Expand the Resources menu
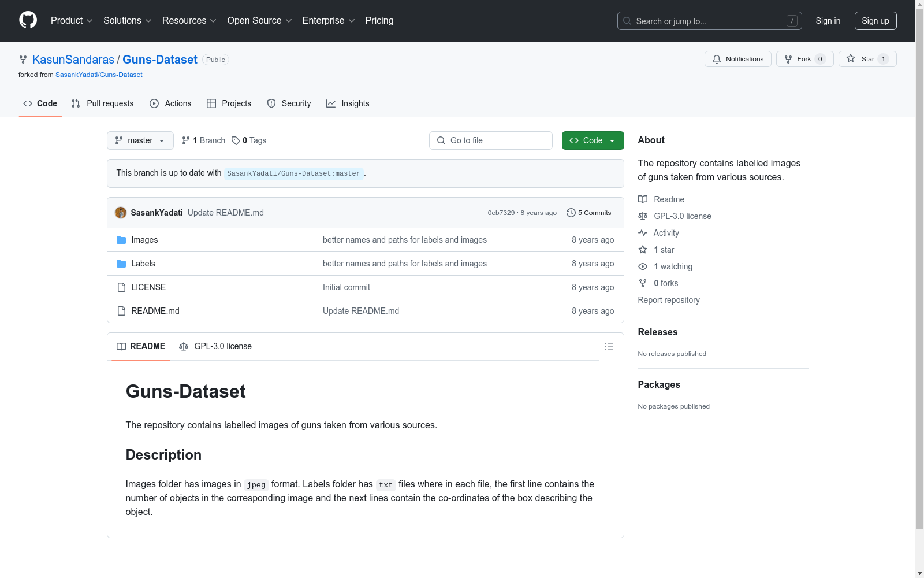 point(189,20)
